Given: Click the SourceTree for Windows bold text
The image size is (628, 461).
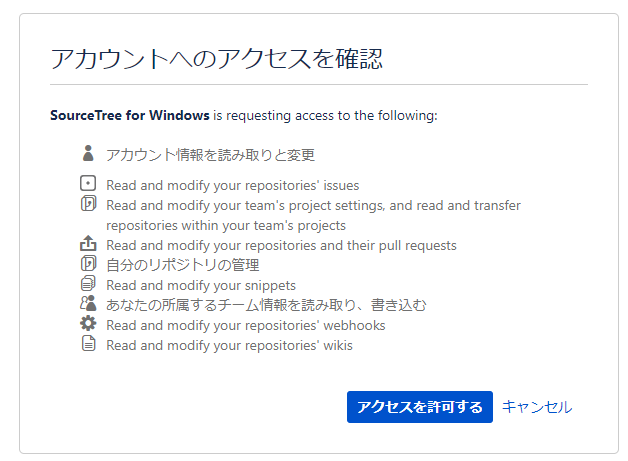Looking at the screenshot, I should (x=130, y=115).
